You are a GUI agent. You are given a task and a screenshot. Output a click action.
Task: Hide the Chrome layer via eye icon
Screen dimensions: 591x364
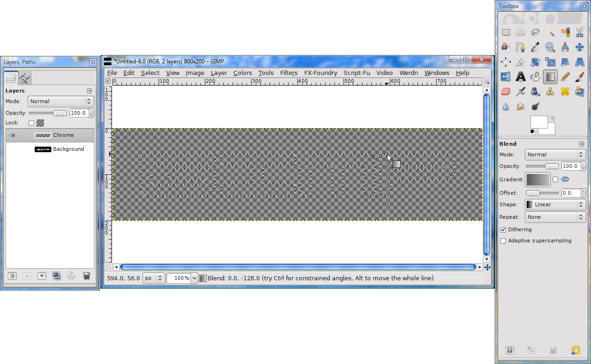point(13,136)
